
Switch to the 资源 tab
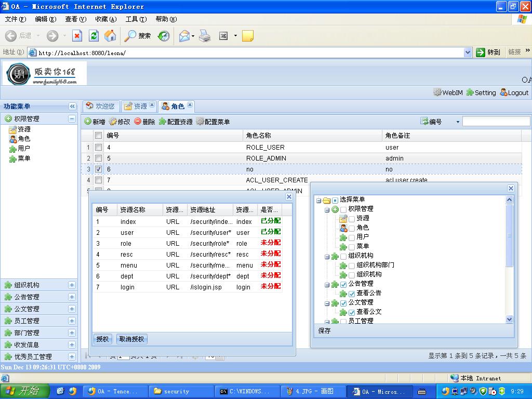pos(136,106)
